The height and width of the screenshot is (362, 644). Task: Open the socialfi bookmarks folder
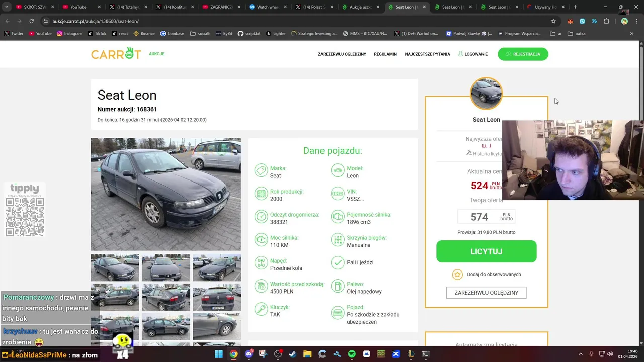pyautogui.click(x=200, y=34)
